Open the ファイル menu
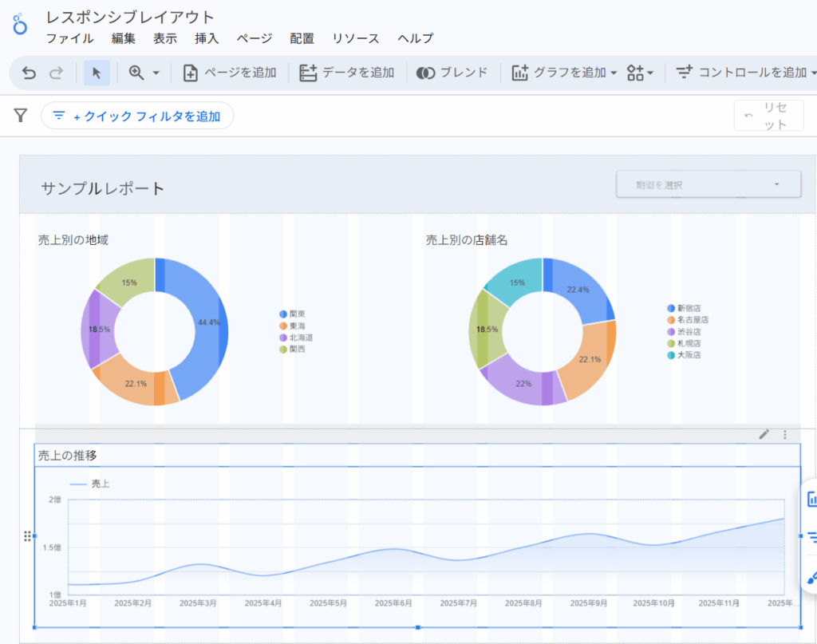 70,38
